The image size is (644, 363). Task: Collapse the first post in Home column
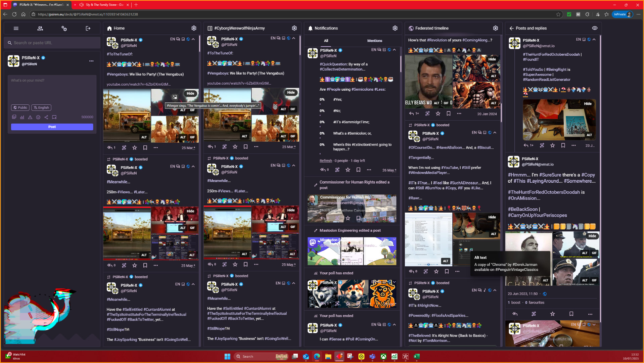(x=193, y=39)
